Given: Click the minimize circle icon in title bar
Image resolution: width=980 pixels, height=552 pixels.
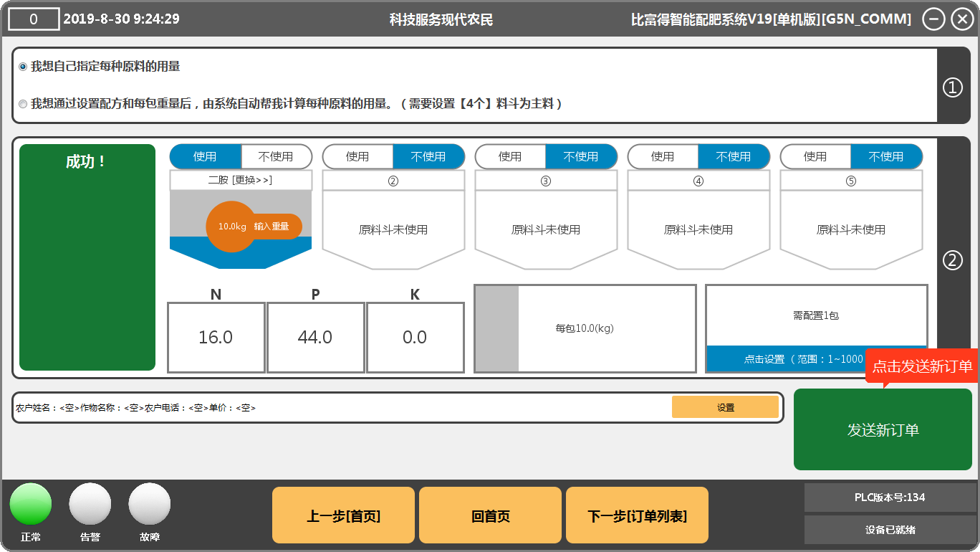Looking at the screenshot, I should pos(933,19).
